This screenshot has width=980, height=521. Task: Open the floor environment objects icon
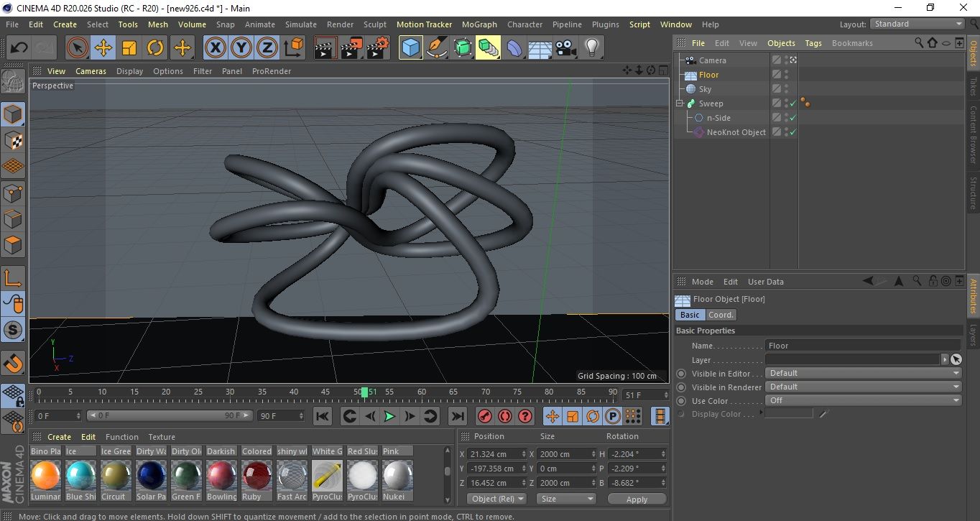pyautogui.click(x=540, y=48)
